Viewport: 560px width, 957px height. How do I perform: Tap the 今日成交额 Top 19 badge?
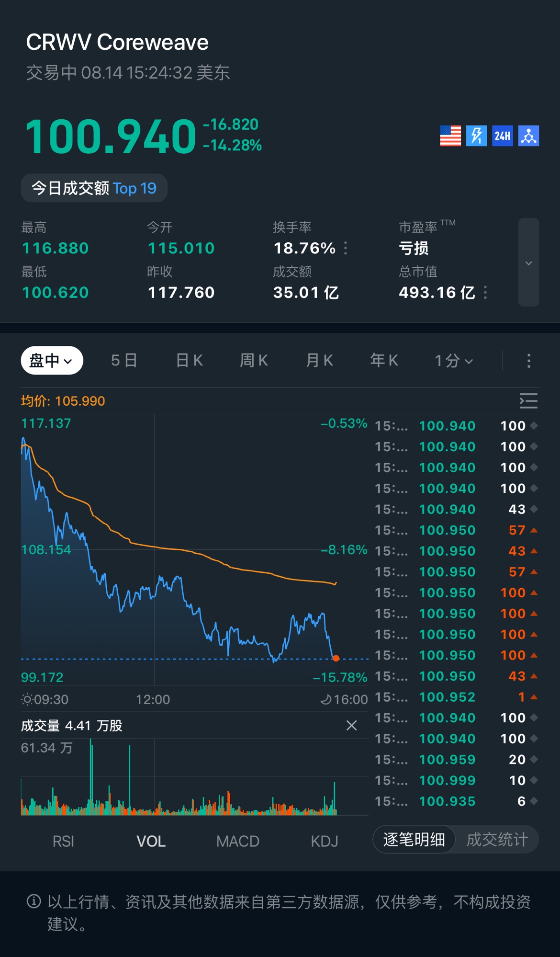[94, 188]
